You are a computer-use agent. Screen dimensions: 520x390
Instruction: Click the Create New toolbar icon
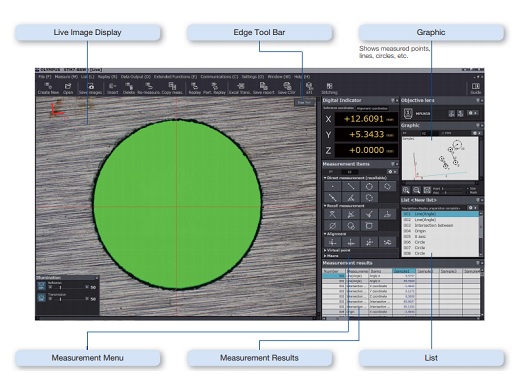pos(48,88)
